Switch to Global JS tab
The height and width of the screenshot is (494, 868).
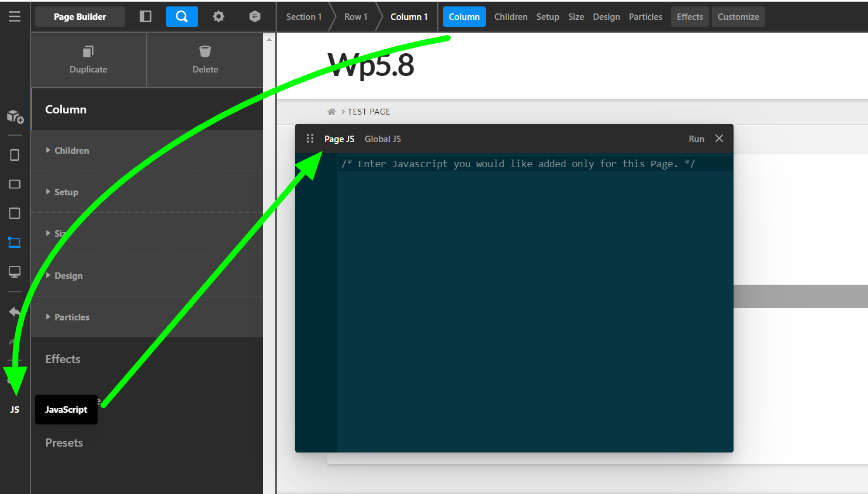(x=382, y=139)
